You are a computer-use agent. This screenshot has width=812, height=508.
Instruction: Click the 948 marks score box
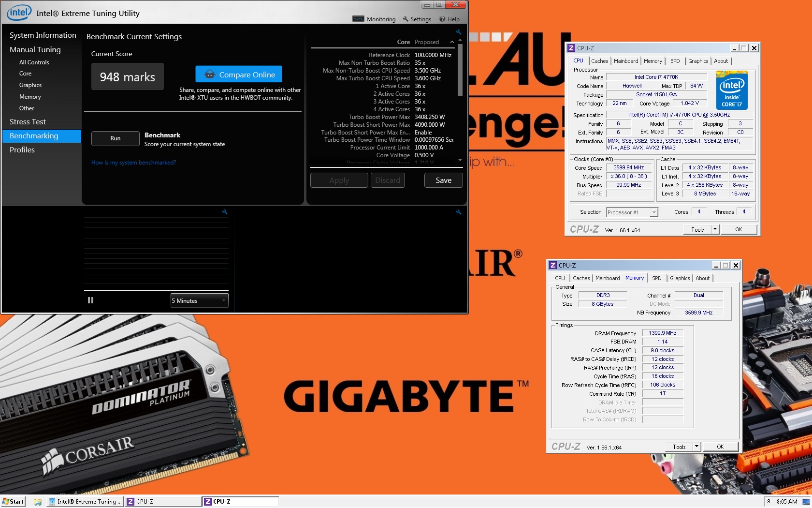128,76
